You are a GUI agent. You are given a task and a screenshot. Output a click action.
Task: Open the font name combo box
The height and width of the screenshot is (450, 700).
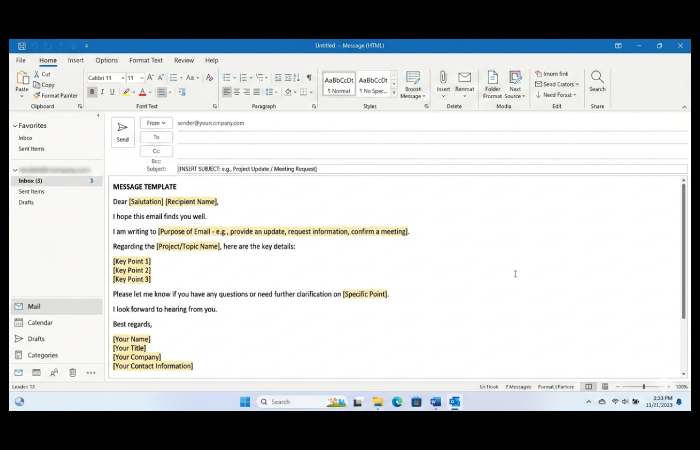coord(106,78)
